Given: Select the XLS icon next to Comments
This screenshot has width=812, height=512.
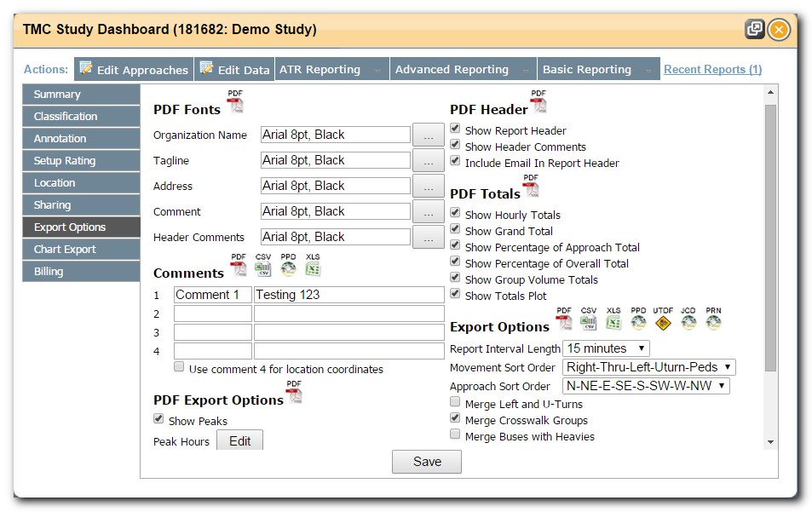Looking at the screenshot, I should coord(314,267).
